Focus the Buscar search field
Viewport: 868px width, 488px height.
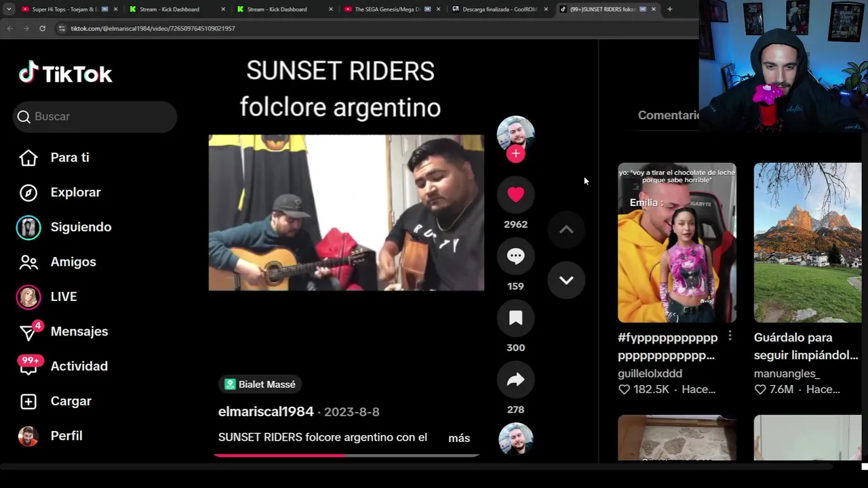coord(95,117)
